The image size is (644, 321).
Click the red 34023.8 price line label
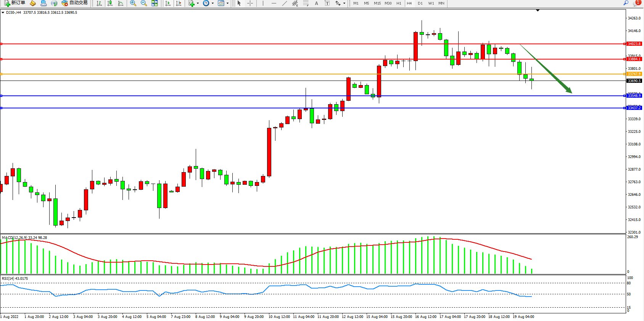click(634, 44)
